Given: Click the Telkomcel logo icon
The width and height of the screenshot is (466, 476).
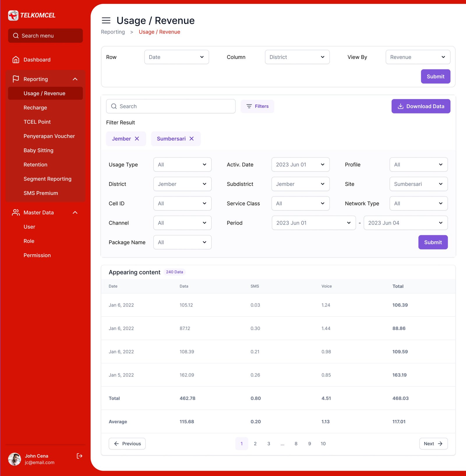Looking at the screenshot, I should point(13,15).
